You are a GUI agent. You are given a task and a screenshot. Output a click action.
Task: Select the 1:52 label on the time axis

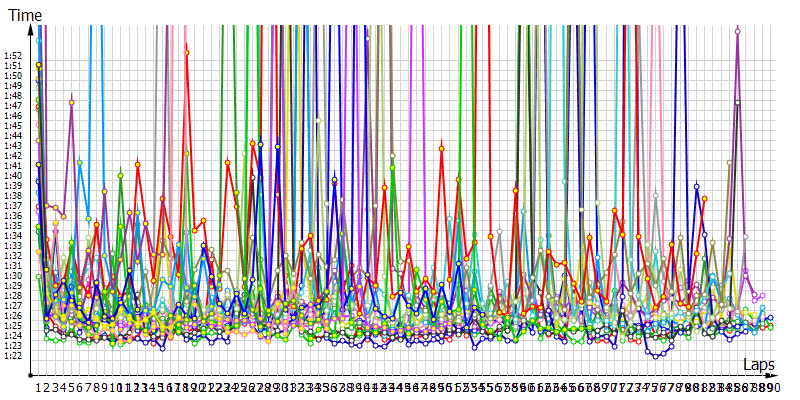pyautogui.click(x=12, y=55)
